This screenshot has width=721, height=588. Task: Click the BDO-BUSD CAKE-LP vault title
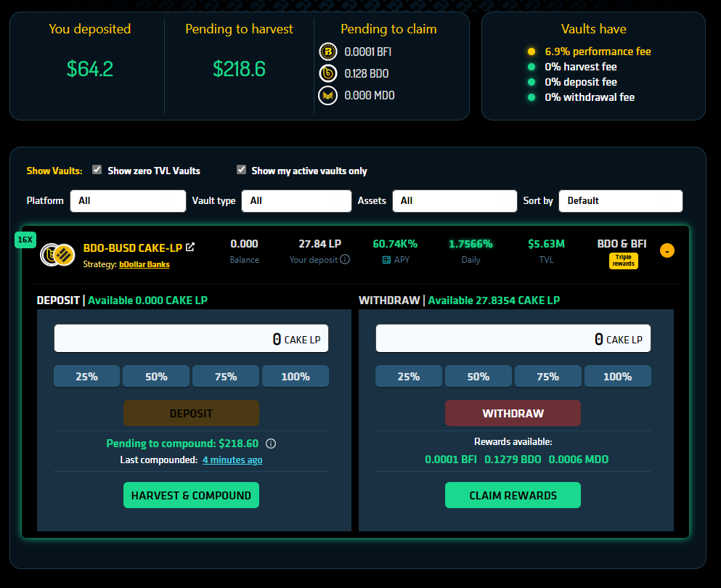point(133,248)
